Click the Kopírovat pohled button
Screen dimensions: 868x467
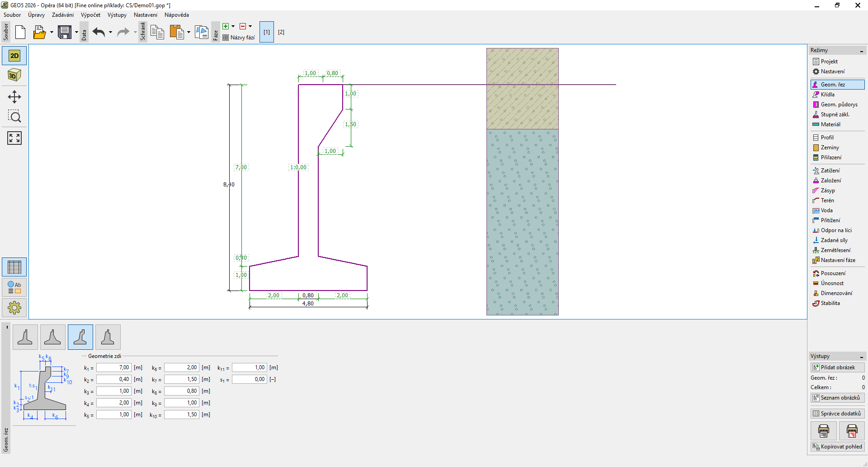click(x=837, y=447)
